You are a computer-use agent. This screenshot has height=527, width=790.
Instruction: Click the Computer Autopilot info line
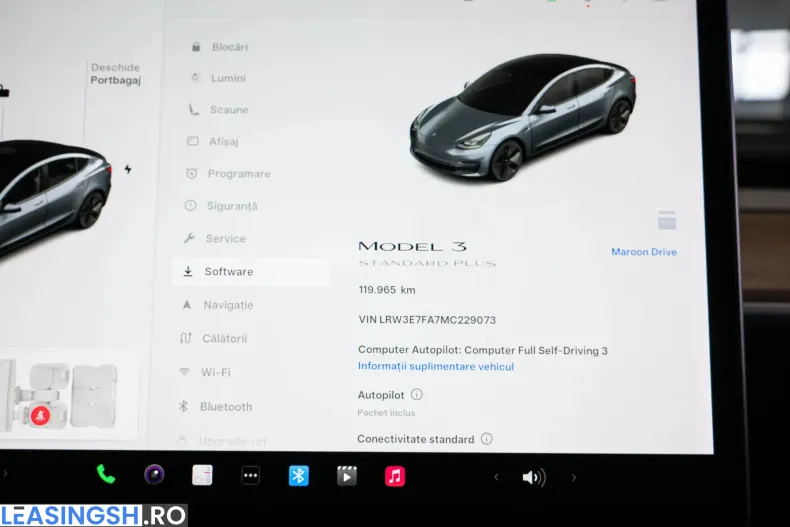pos(483,350)
